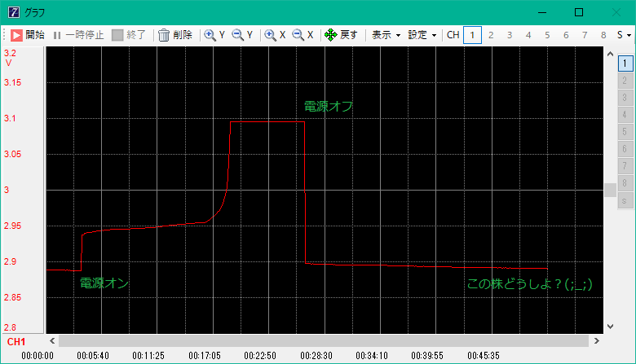Click the vertical scrollbar down arrow
636x364 pixels.
[610, 327]
